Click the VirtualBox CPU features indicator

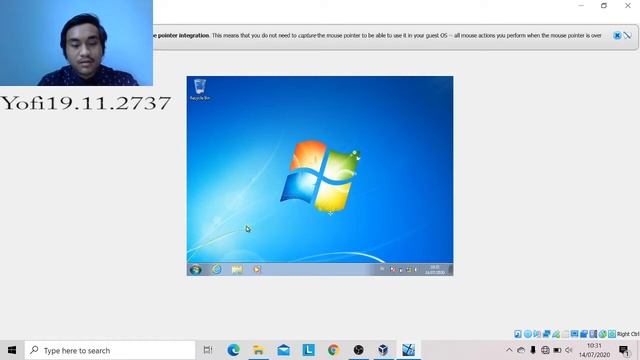click(x=593, y=334)
